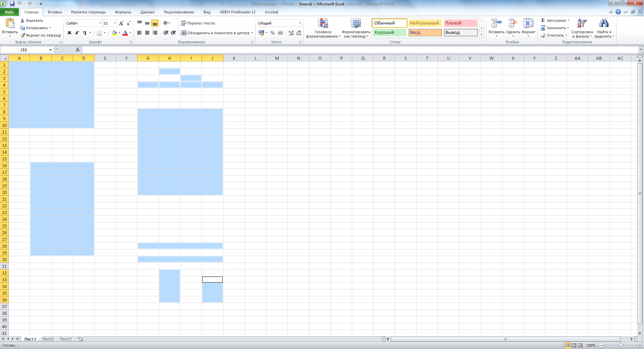644x349 pixels.
Task: Open the number format dropdown (Общий)
Action: (300, 23)
